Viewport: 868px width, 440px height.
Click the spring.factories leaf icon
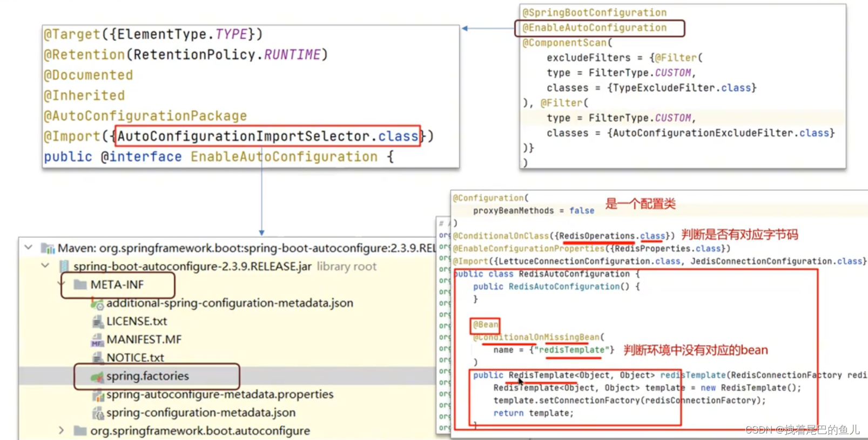tap(97, 377)
